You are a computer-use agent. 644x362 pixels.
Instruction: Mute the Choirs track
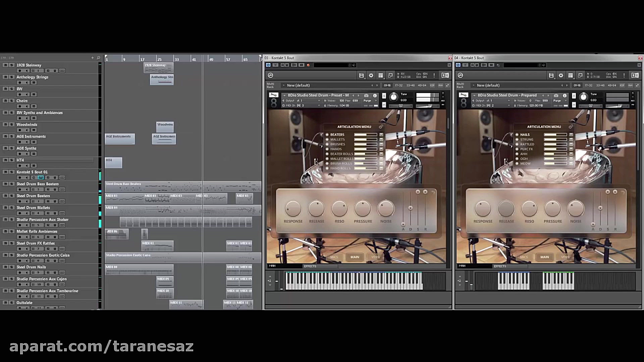5,101
